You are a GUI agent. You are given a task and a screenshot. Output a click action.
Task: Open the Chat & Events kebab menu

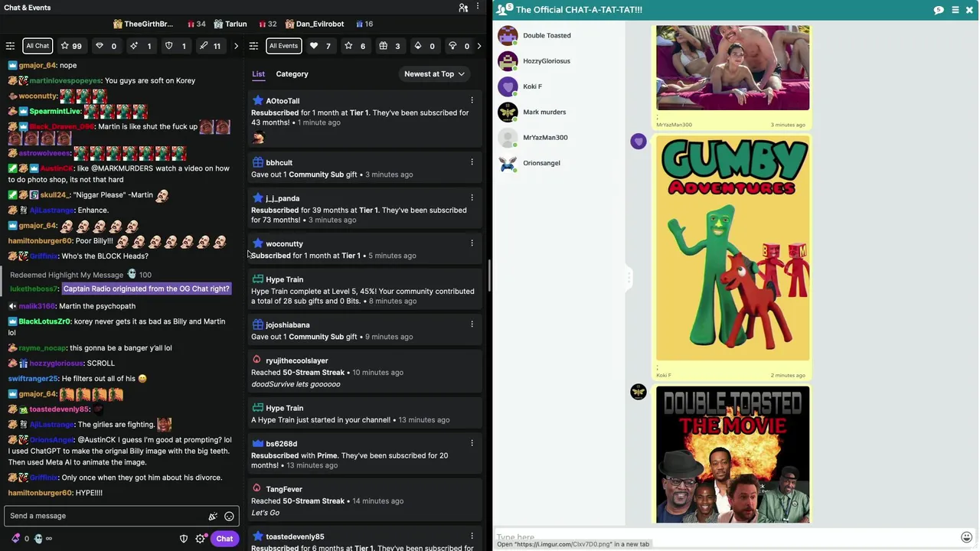[x=479, y=8]
